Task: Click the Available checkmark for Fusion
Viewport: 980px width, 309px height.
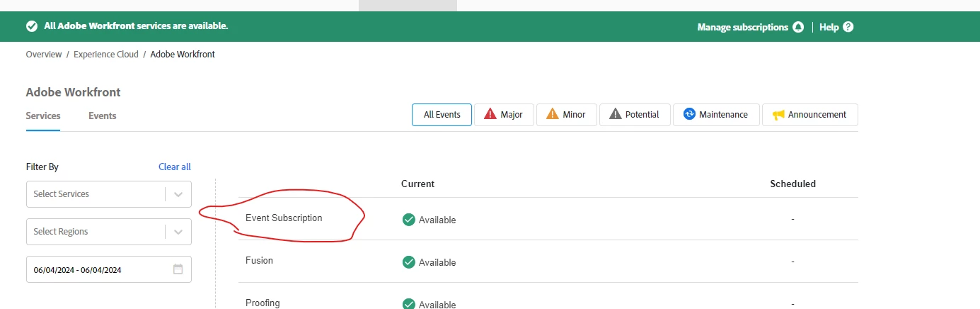Action: [x=408, y=262]
